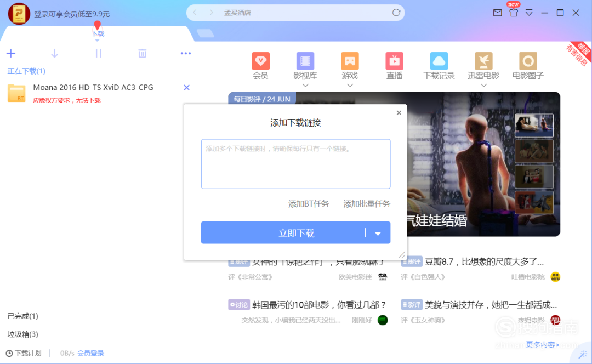This screenshot has width=592, height=364.
Task: Open 已完成(1) list
Action: 23,316
